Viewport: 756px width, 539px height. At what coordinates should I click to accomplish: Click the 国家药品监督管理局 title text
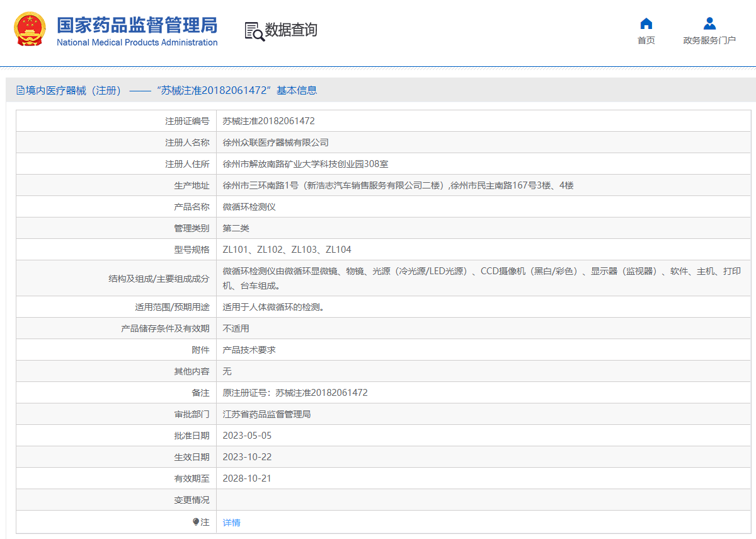[x=137, y=25]
